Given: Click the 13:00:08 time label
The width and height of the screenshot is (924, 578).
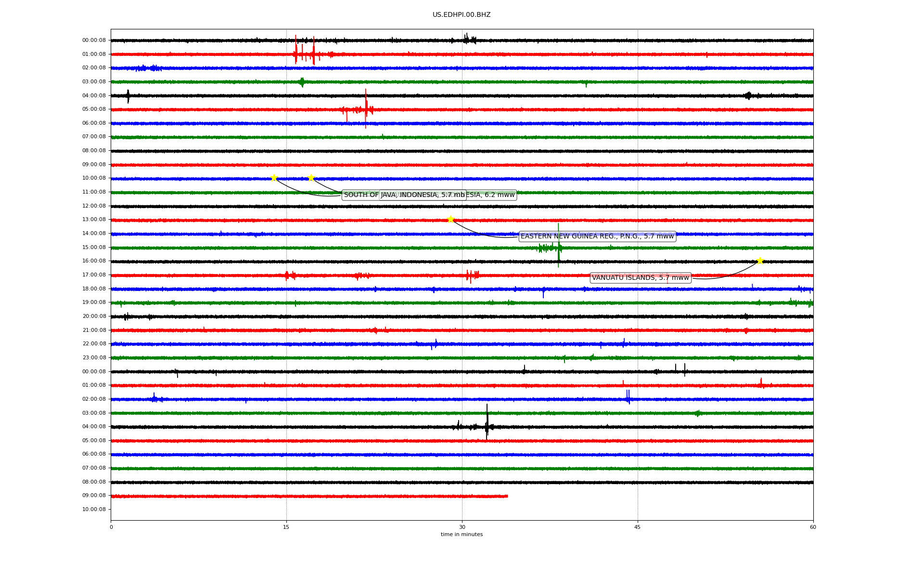Looking at the screenshot, I should 94,220.
